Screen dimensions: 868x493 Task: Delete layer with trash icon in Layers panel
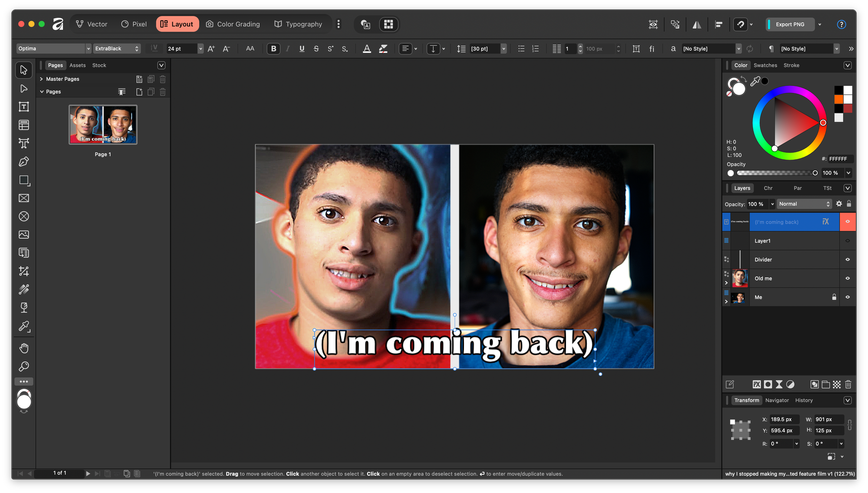click(x=848, y=385)
